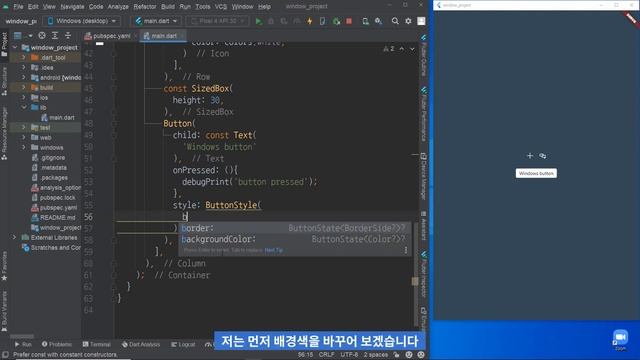Open the Terminal tool window

coord(97,344)
